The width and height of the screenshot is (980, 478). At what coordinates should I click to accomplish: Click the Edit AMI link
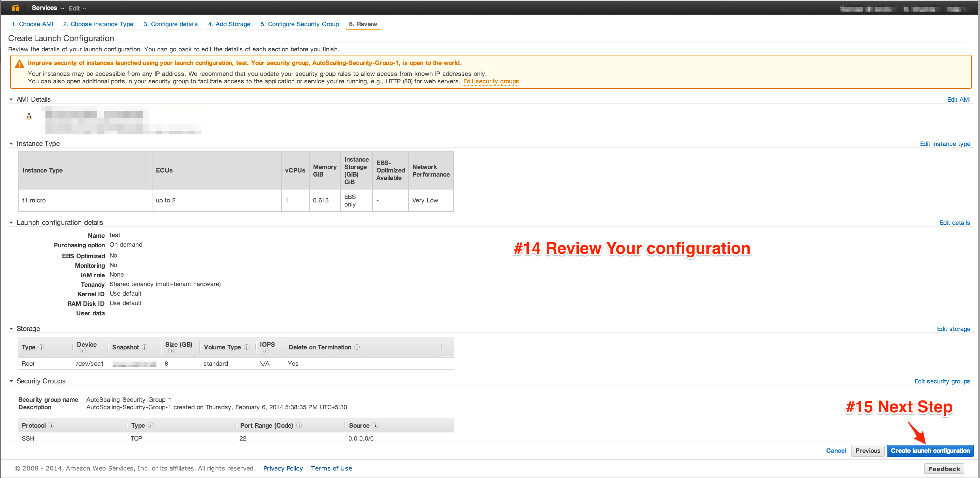[959, 100]
